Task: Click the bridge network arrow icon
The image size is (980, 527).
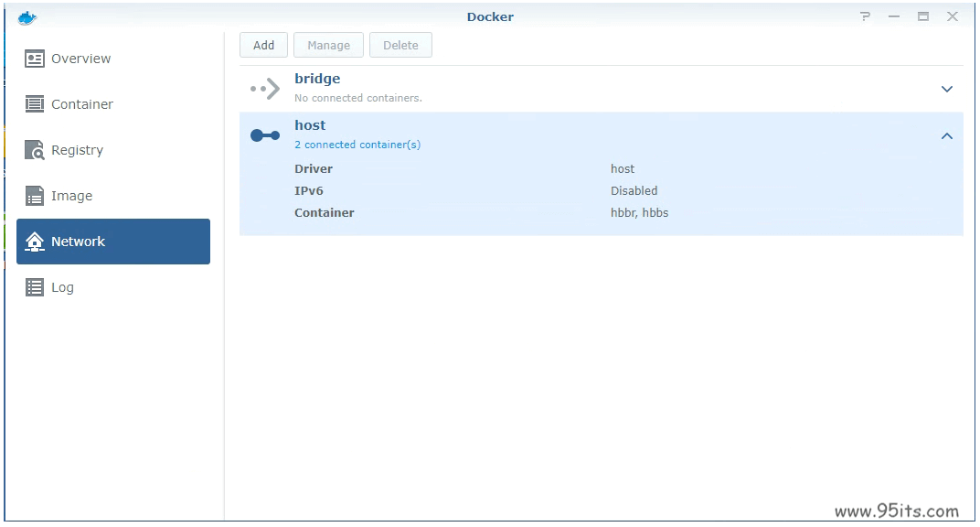Action: coord(265,89)
